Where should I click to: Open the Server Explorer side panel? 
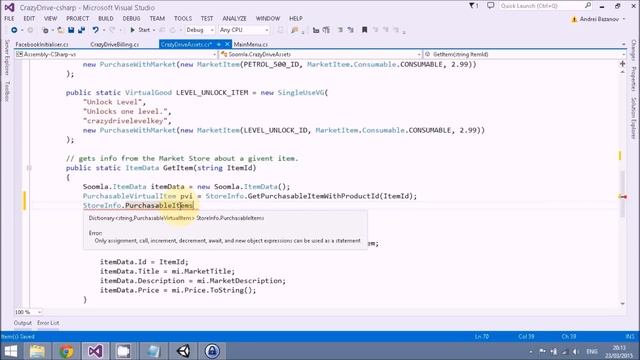click(x=7, y=58)
